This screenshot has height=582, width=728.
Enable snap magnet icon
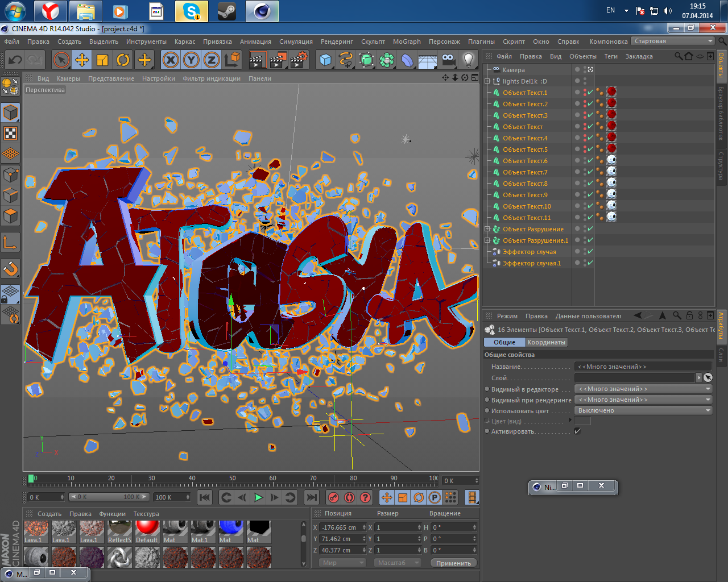[10, 268]
